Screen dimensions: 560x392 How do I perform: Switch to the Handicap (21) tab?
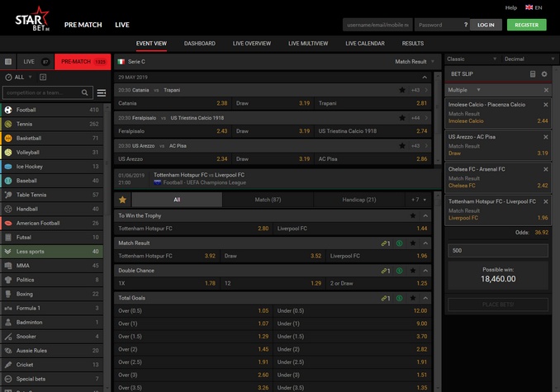click(x=359, y=200)
